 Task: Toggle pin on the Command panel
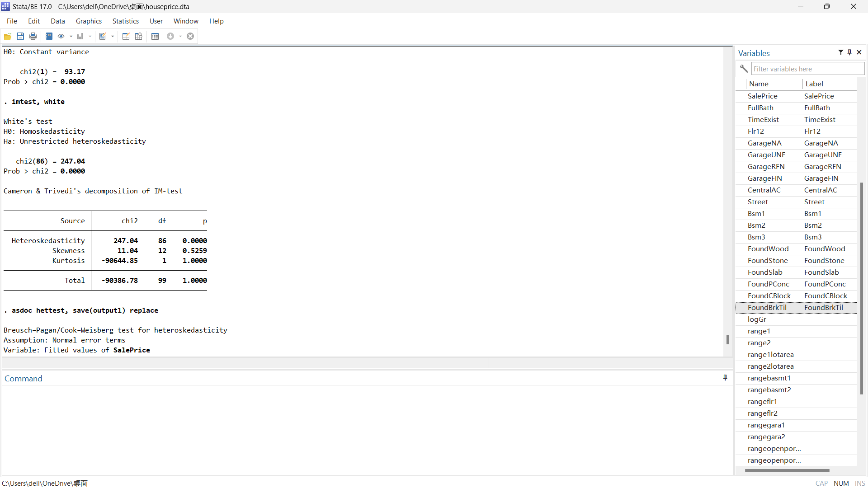pyautogui.click(x=725, y=378)
